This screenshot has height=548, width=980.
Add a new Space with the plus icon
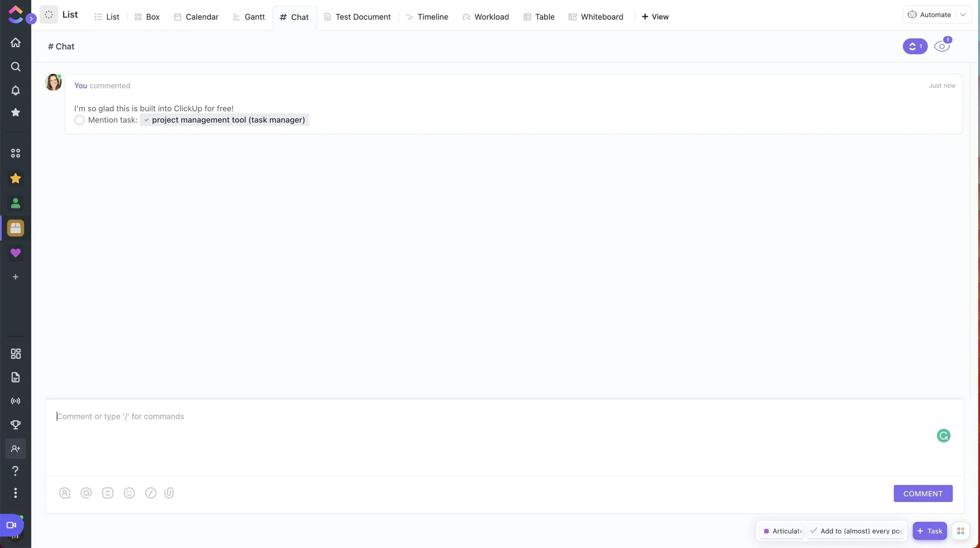pos(15,277)
